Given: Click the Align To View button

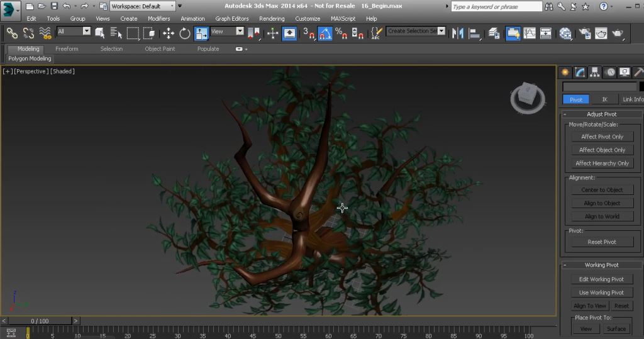Looking at the screenshot, I should [590, 306].
